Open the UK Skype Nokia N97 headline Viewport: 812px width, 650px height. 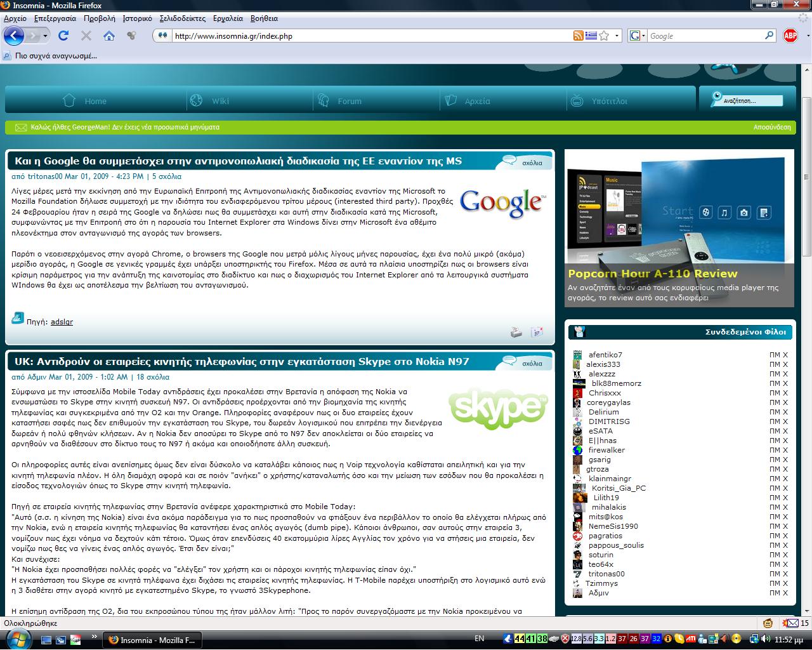pos(242,362)
